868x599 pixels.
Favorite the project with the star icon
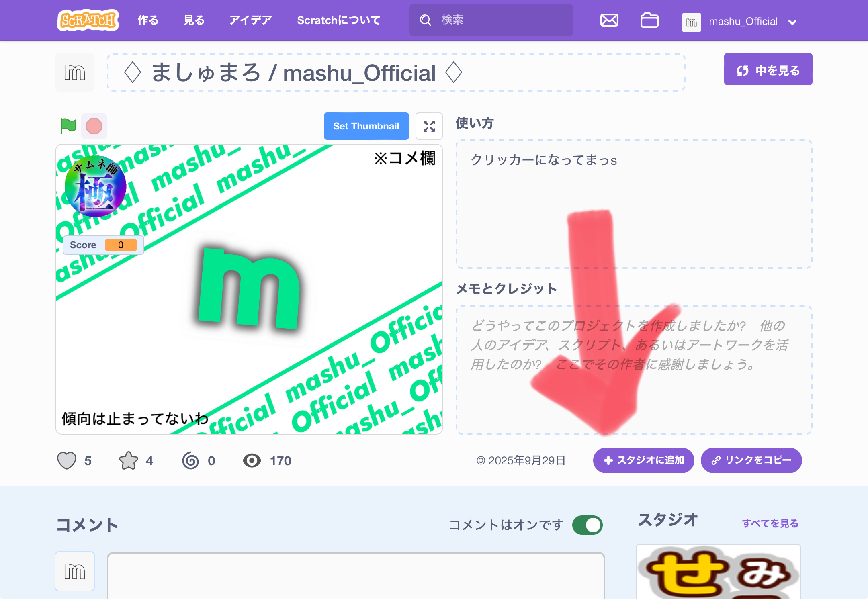pyautogui.click(x=129, y=460)
